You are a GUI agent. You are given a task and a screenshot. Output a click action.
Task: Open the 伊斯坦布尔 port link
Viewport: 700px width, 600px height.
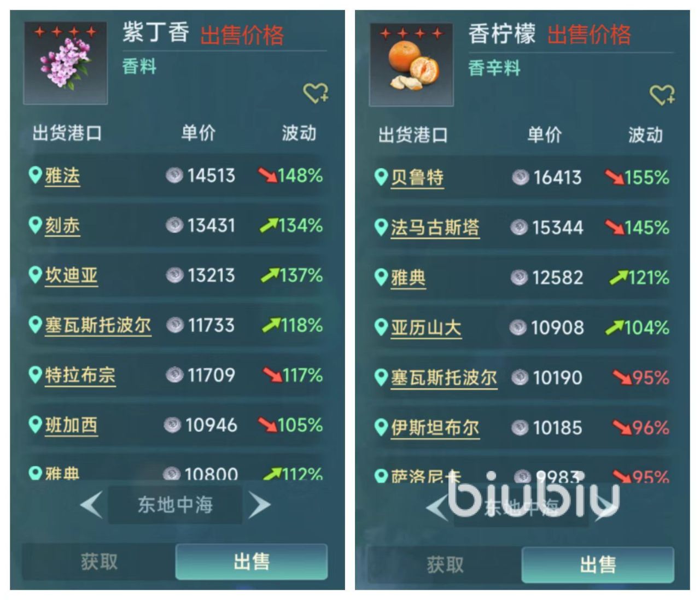tap(435, 428)
